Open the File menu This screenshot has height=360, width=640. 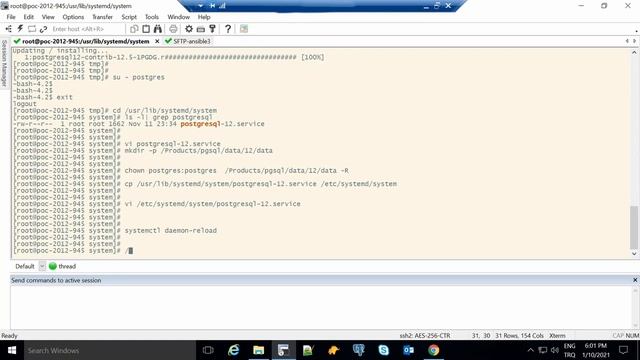click(x=11, y=17)
